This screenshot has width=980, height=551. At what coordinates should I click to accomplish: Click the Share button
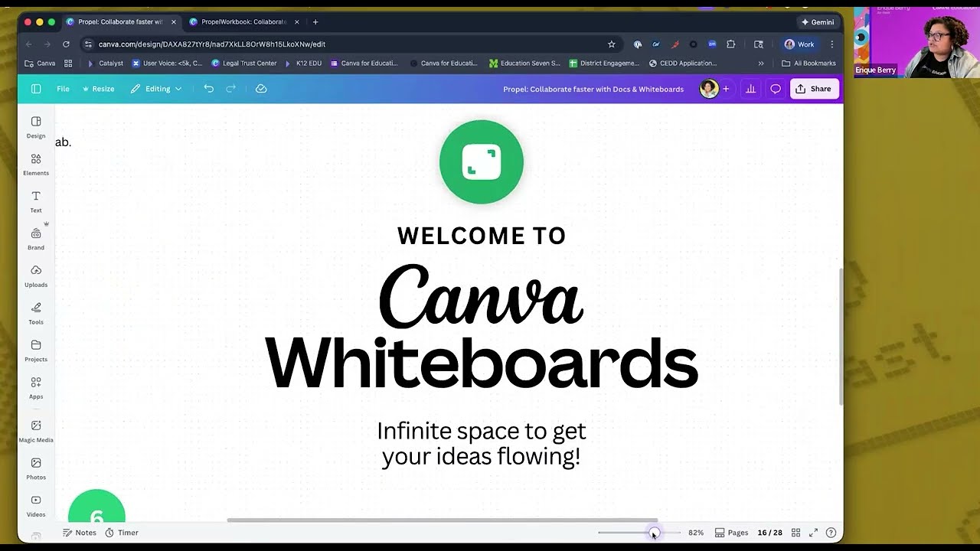click(x=814, y=89)
